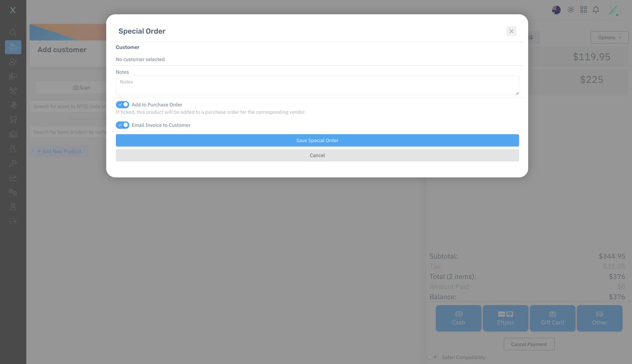Open the shopping cart icon in sidebar
Screen dimensions: 632x364
pos(13,120)
